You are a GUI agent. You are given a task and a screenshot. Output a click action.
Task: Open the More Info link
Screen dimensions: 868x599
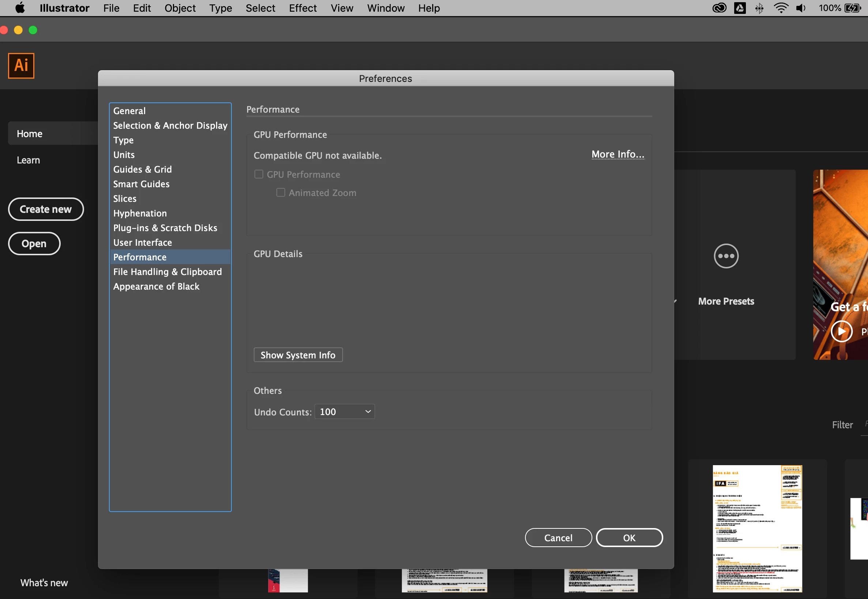tap(617, 154)
